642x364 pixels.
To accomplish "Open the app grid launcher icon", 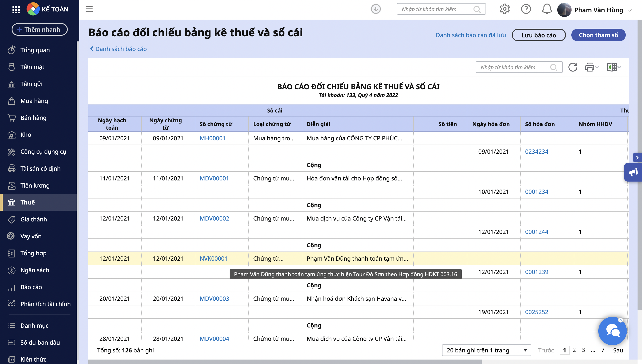I will [x=16, y=10].
